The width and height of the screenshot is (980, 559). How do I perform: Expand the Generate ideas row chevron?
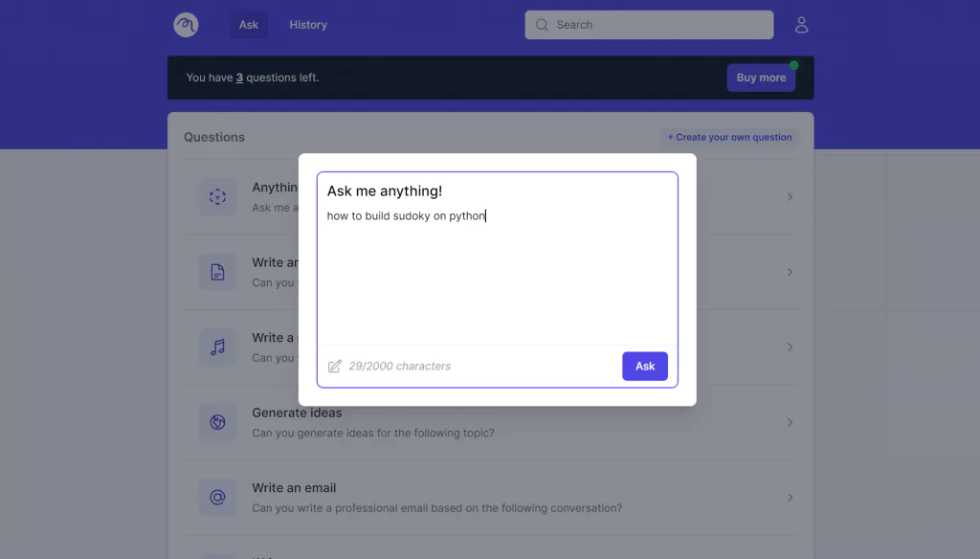pos(790,422)
